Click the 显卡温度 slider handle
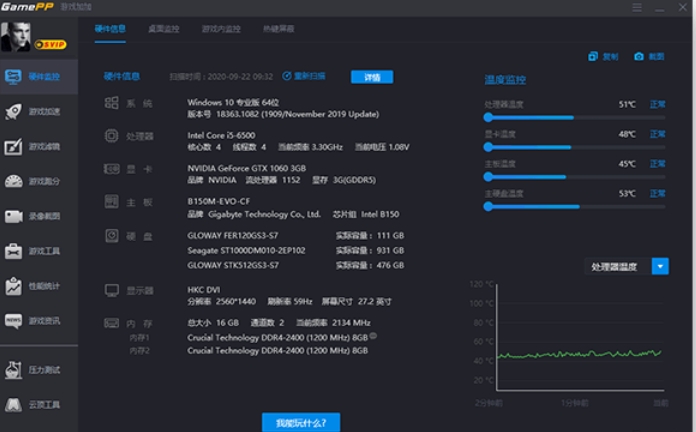 tap(488, 147)
